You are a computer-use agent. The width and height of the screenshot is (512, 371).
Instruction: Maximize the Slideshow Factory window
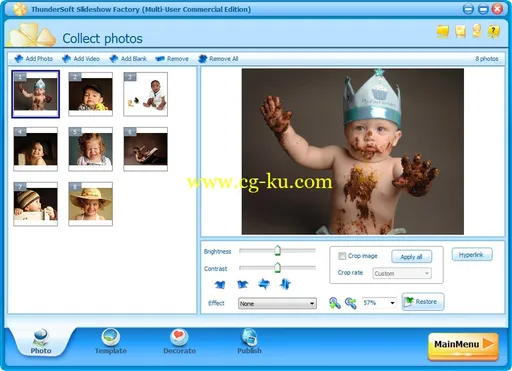483,9
